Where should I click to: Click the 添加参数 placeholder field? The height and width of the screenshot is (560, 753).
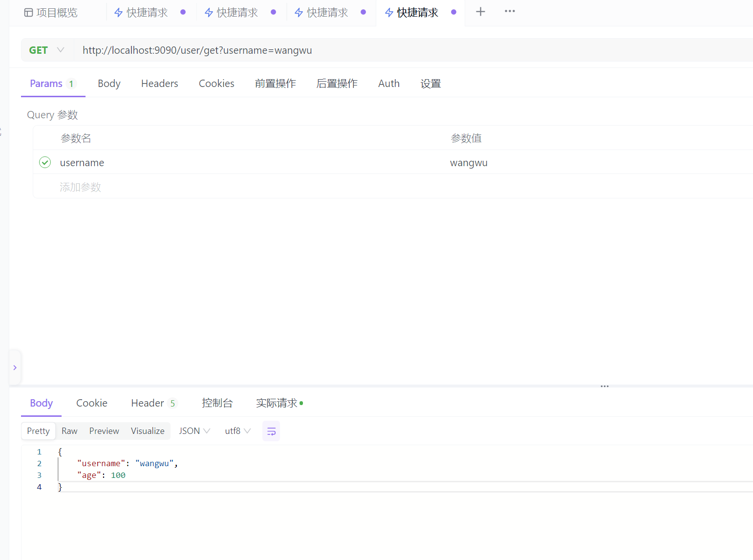tap(80, 187)
